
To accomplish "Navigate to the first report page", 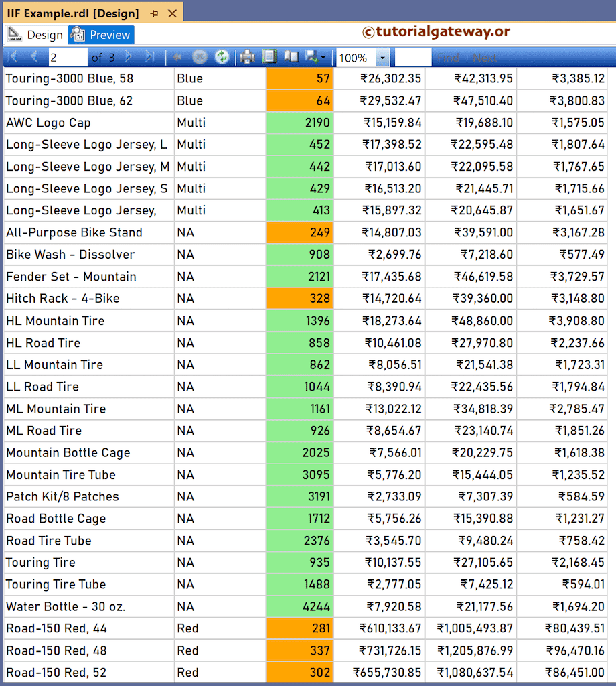I will 11,56.
